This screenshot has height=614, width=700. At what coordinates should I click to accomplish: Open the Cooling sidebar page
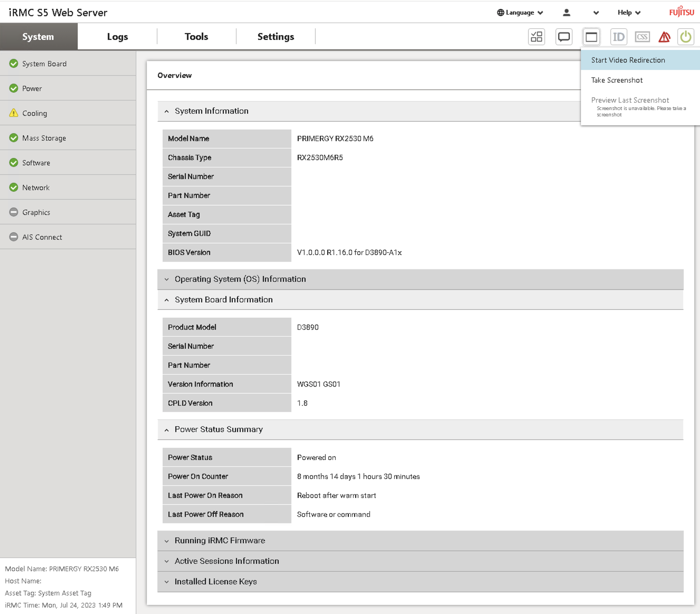pos(68,113)
